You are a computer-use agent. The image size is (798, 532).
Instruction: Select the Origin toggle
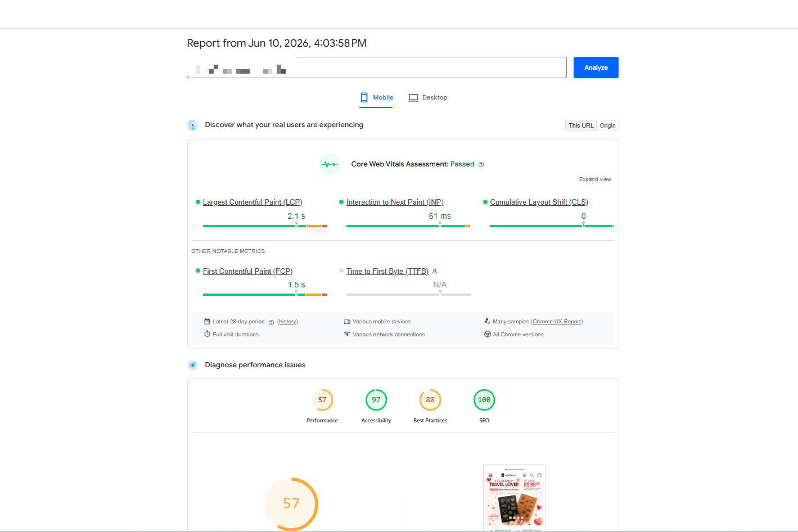click(x=607, y=125)
